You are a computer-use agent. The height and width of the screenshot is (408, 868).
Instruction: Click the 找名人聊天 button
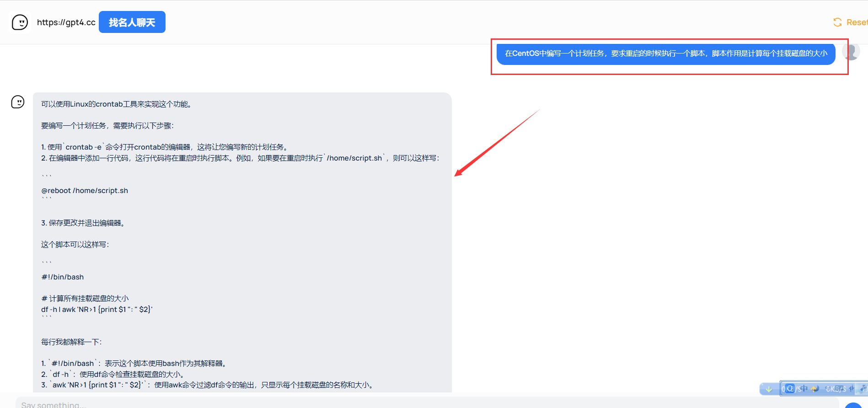pos(132,22)
